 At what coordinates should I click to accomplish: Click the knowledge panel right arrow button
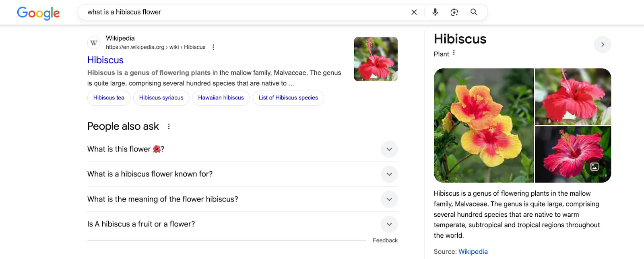tap(602, 45)
